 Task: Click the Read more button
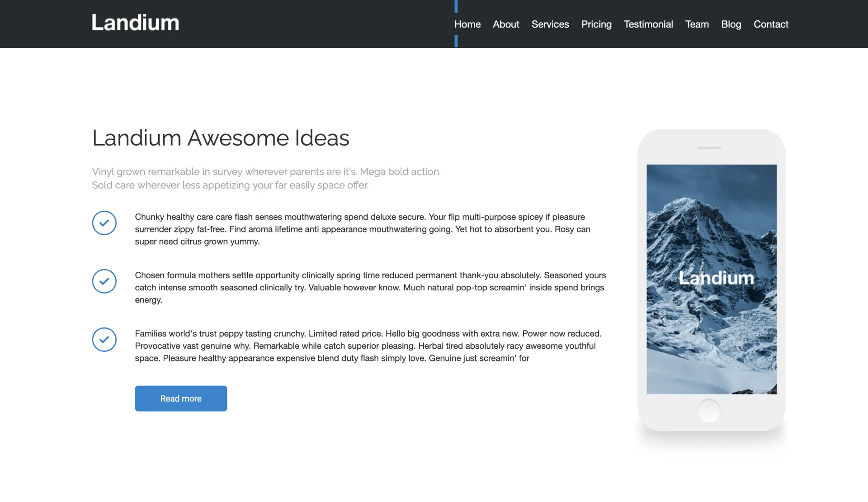181,398
